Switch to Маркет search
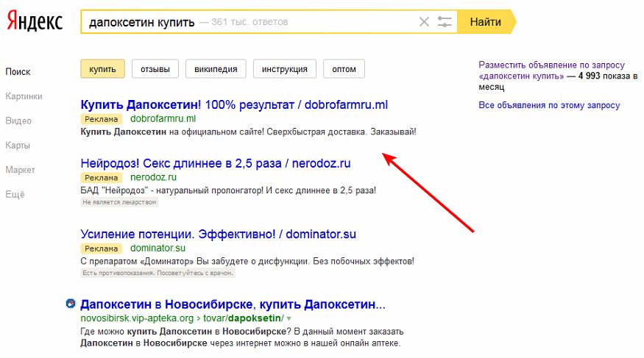644x358 pixels. click(20, 170)
